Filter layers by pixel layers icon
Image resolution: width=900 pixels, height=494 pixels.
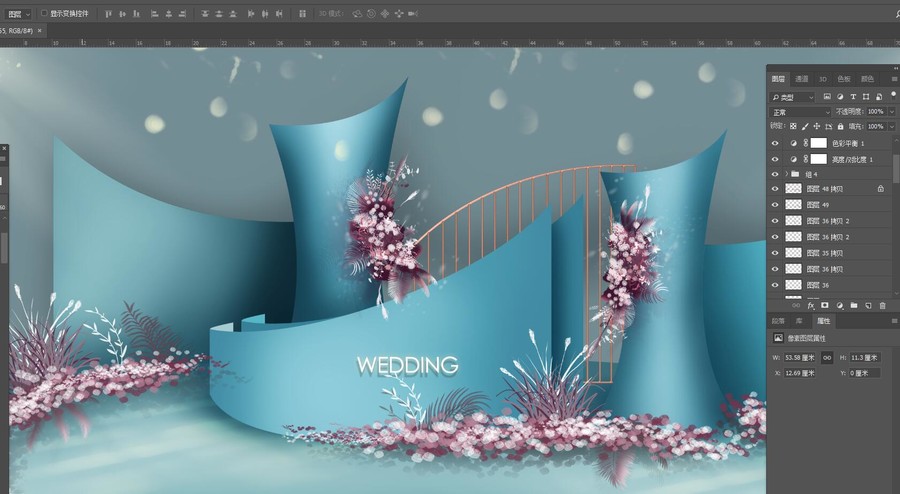click(827, 96)
